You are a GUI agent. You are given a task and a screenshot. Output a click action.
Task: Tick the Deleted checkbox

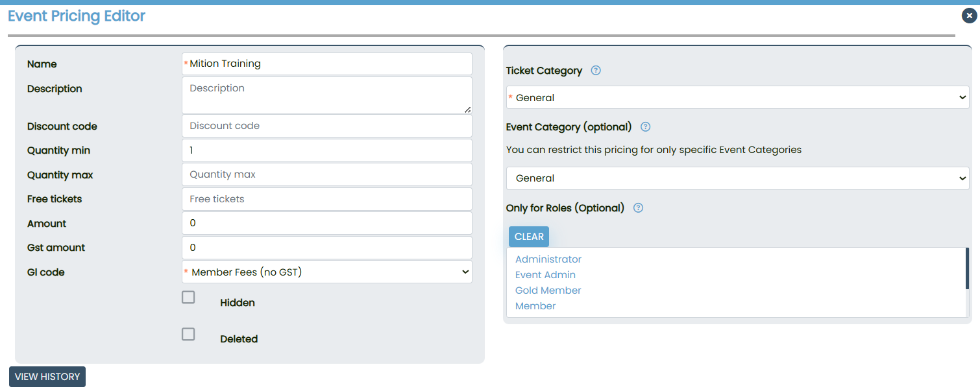188,335
